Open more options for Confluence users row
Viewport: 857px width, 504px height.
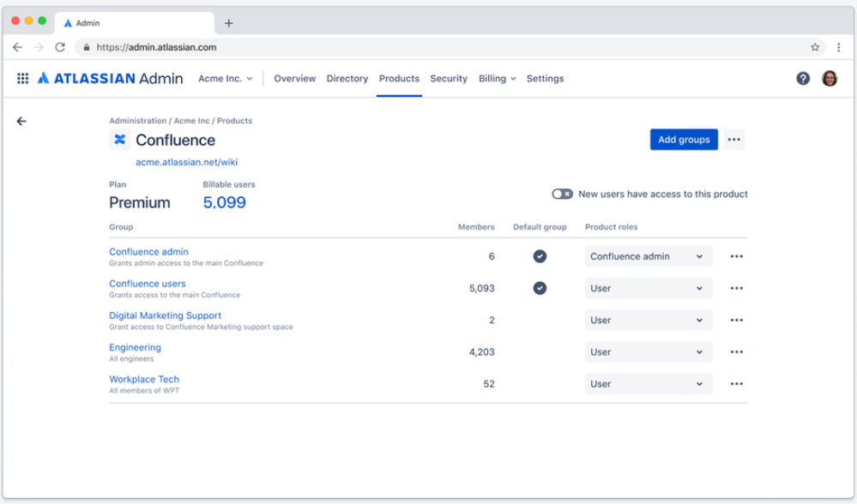tap(736, 288)
